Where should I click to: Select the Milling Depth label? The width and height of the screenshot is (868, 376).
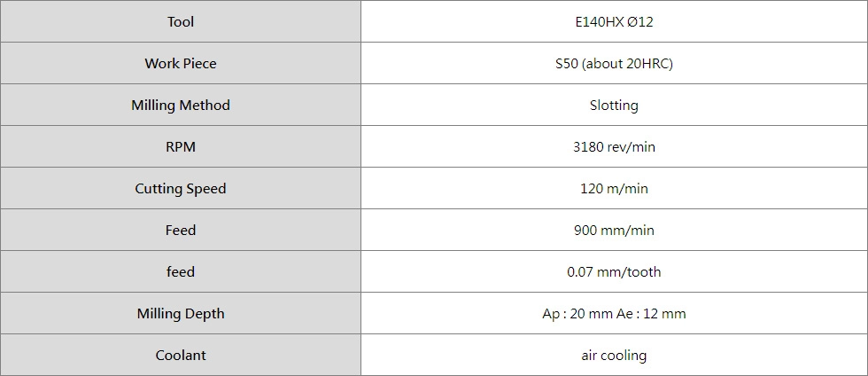181,313
